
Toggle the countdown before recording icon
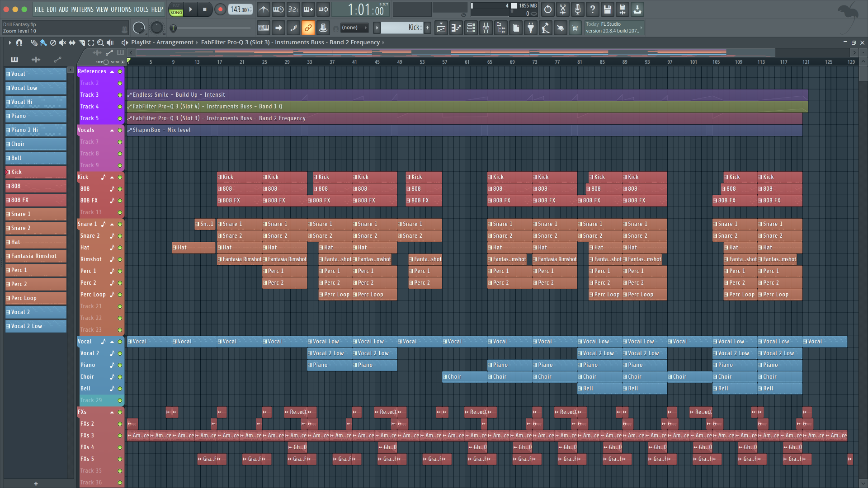293,9
